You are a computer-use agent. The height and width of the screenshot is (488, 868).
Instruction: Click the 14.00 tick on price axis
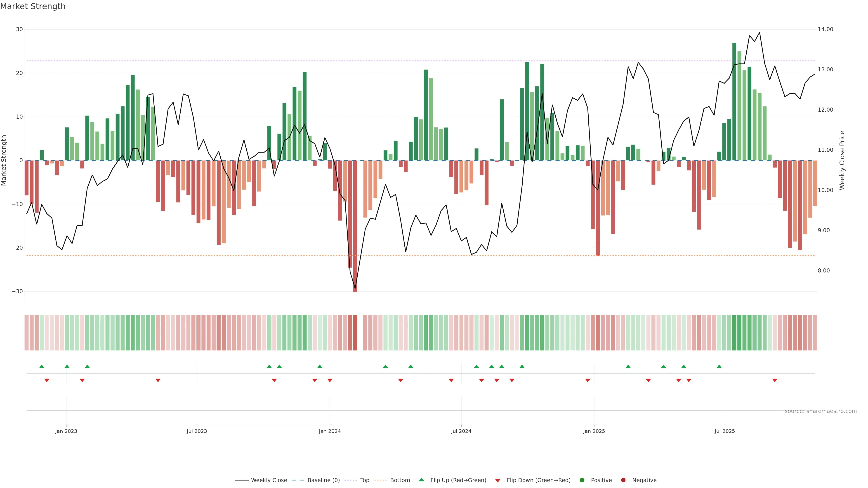(825, 29)
